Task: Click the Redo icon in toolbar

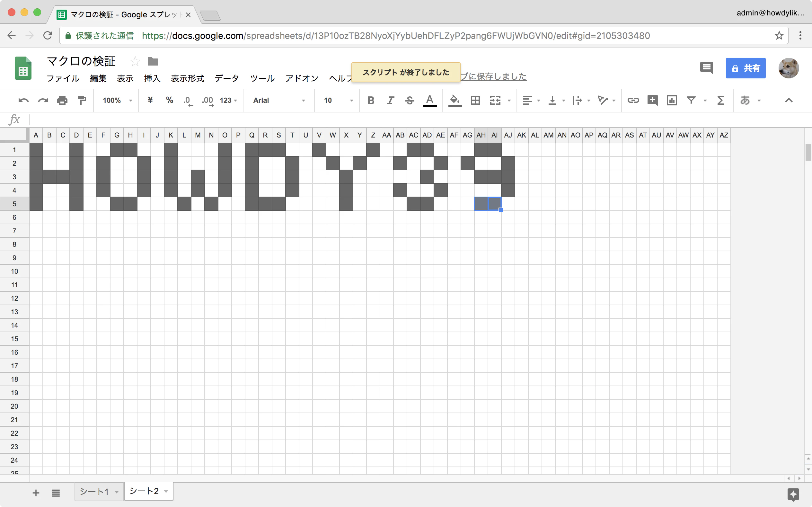Action: [43, 100]
